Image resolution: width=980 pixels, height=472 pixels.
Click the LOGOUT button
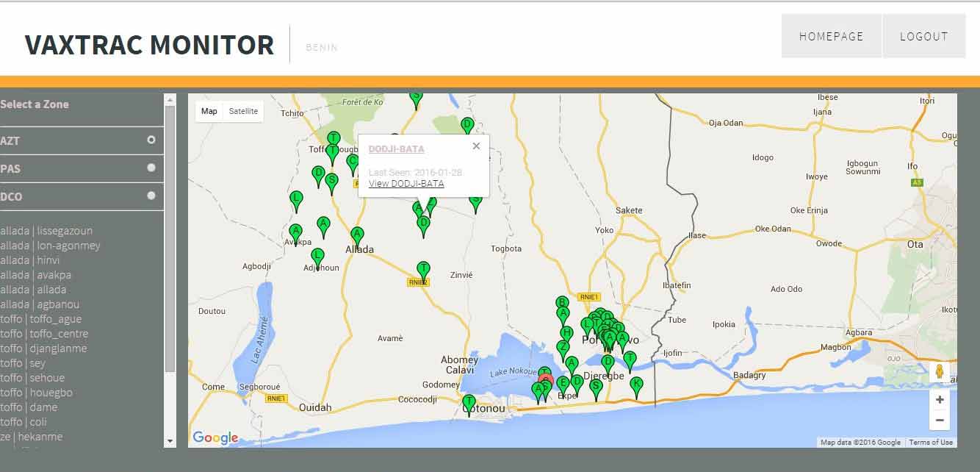click(923, 36)
